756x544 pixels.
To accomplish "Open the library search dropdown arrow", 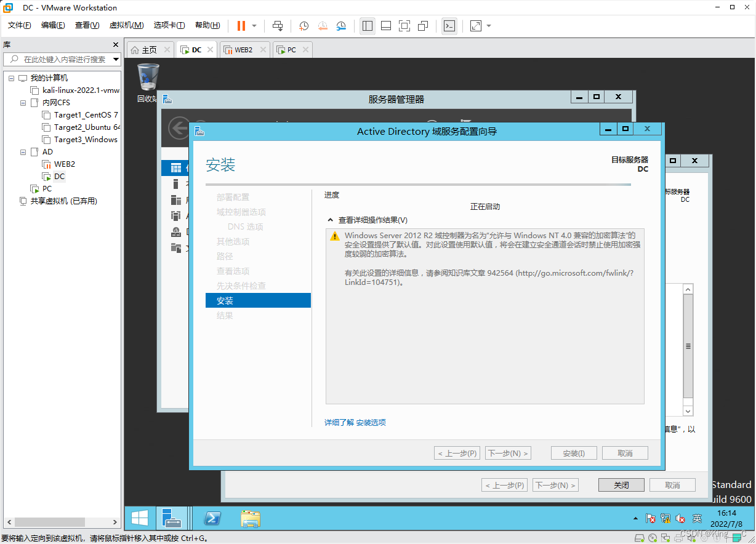I will [116, 59].
